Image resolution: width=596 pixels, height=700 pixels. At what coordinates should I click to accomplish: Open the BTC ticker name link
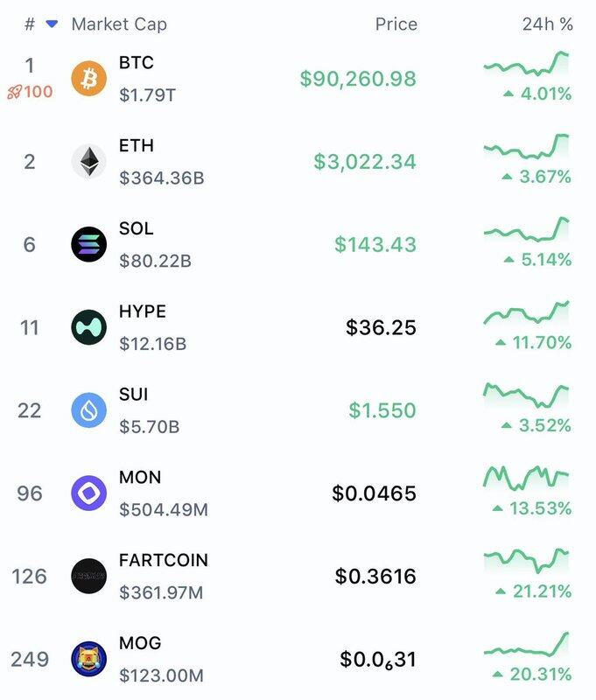coord(136,63)
